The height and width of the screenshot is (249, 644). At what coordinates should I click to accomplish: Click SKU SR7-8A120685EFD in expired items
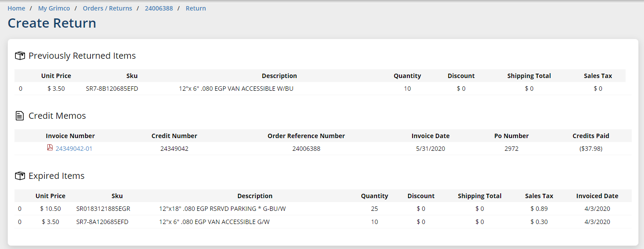[103, 222]
